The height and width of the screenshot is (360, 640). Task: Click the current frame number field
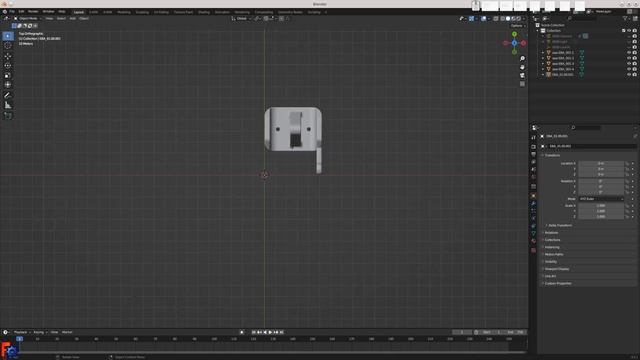tap(462, 332)
